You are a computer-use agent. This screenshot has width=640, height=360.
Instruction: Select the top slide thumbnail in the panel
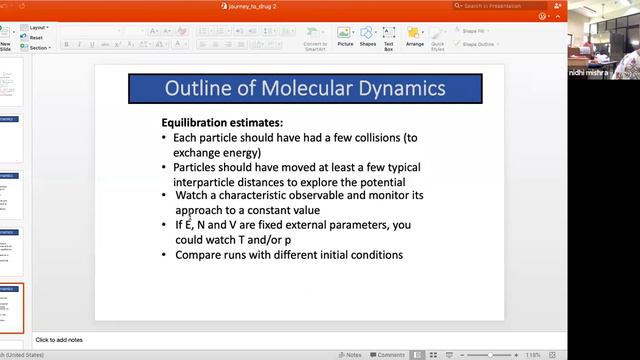coord(11,82)
